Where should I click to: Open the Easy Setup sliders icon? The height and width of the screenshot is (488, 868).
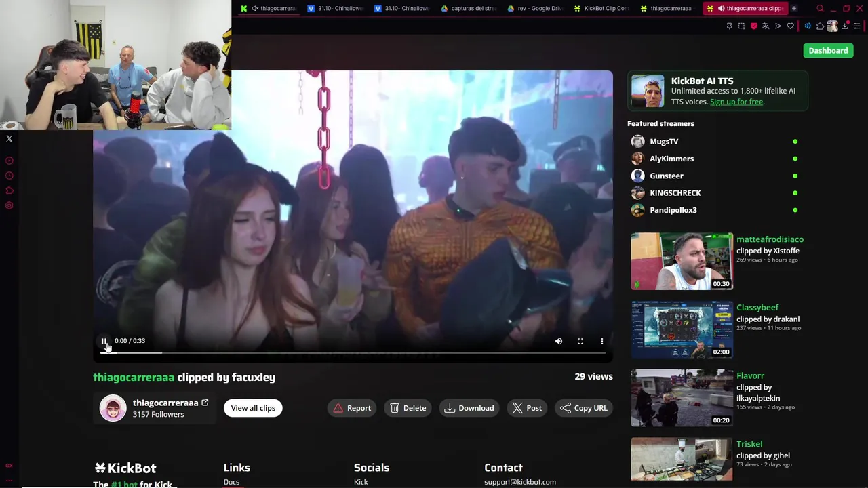pyautogui.click(x=857, y=26)
